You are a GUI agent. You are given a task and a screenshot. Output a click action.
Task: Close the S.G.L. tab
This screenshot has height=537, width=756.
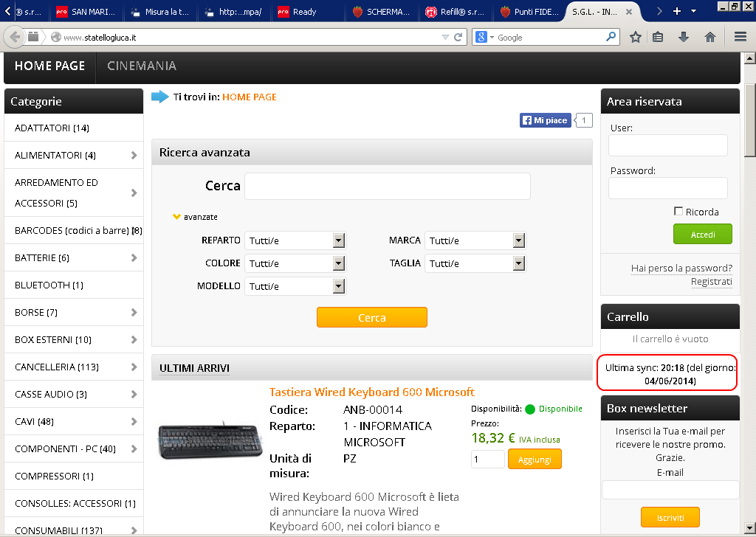[629, 12]
